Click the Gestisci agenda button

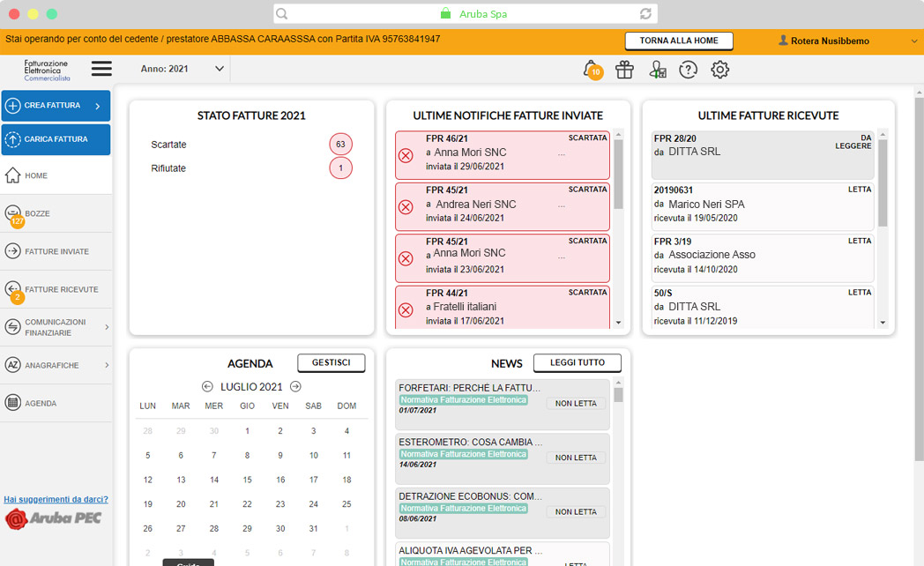[x=331, y=362]
